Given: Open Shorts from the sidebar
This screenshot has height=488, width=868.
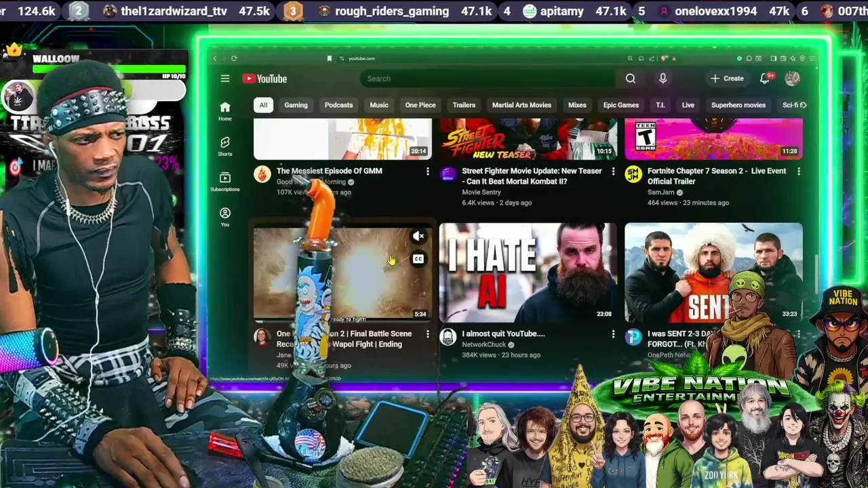Looking at the screenshot, I should (225, 146).
